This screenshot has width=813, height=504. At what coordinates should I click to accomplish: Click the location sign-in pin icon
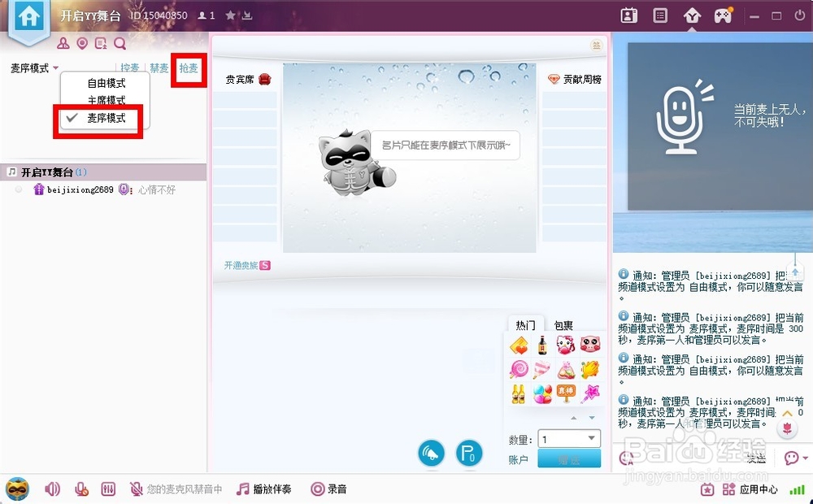pyautogui.click(x=81, y=43)
